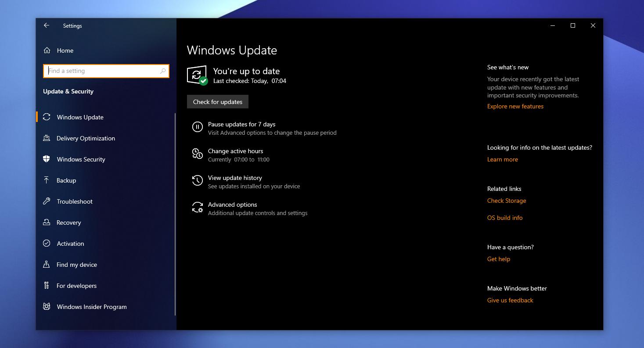
Task: Click the Recovery icon in the sidebar
Action: [x=47, y=222]
